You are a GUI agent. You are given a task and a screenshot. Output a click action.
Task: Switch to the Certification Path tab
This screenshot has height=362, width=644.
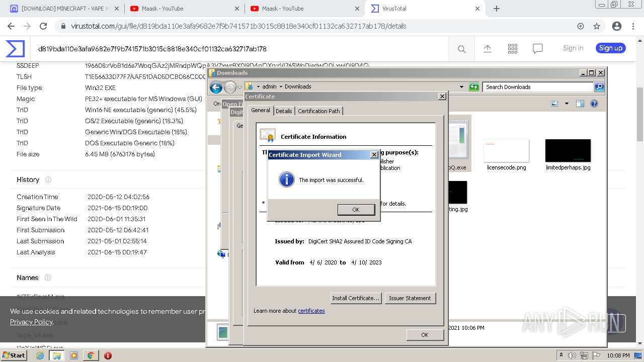(319, 111)
